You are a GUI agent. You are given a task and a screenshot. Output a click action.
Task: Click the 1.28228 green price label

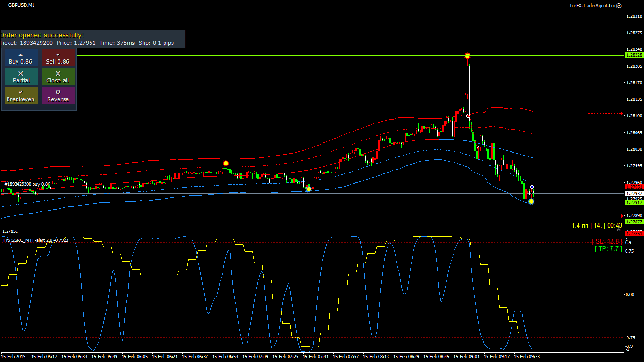634,55
